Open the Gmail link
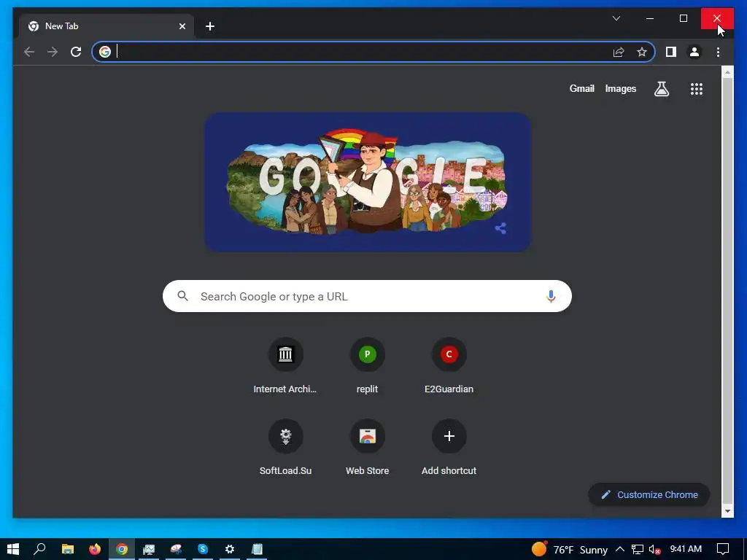Viewport: 747px width, 560px height. (x=581, y=88)
